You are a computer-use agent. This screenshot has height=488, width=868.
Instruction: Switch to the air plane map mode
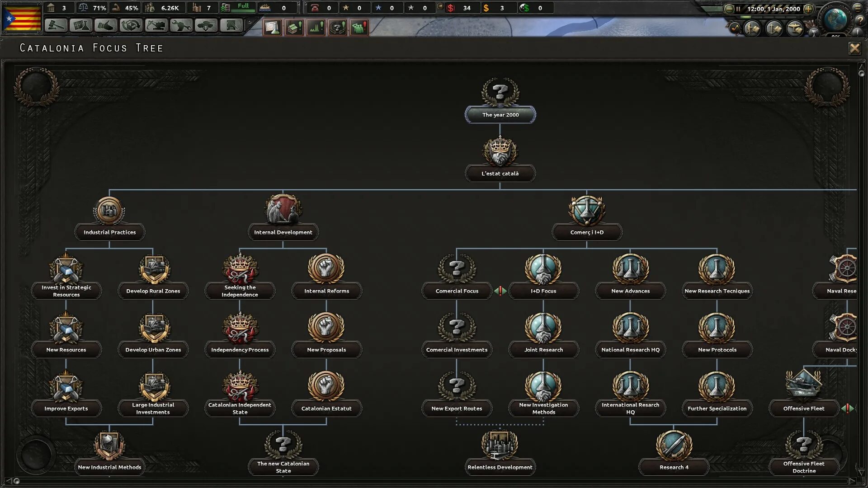coord(795,29)
